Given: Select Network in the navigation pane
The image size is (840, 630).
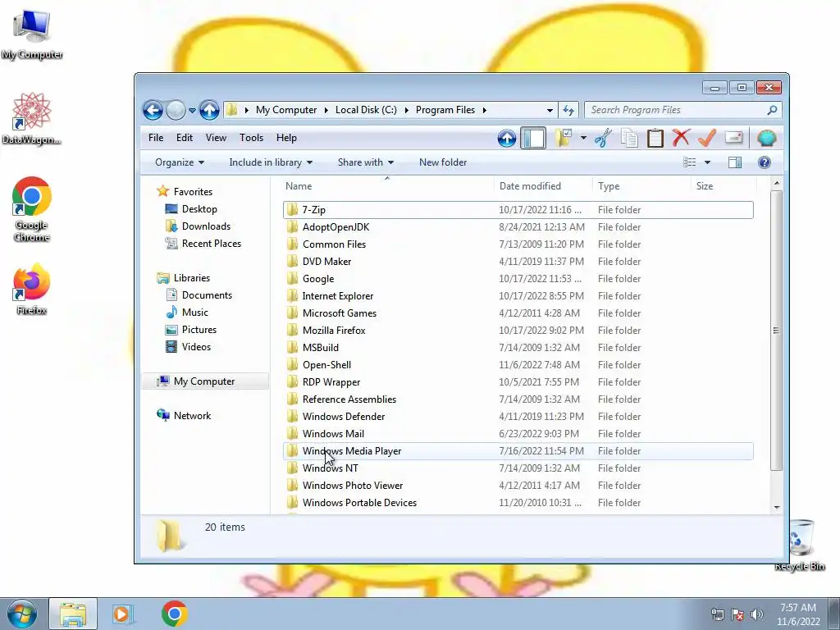Looking at the screenshot, I should 192,416.
